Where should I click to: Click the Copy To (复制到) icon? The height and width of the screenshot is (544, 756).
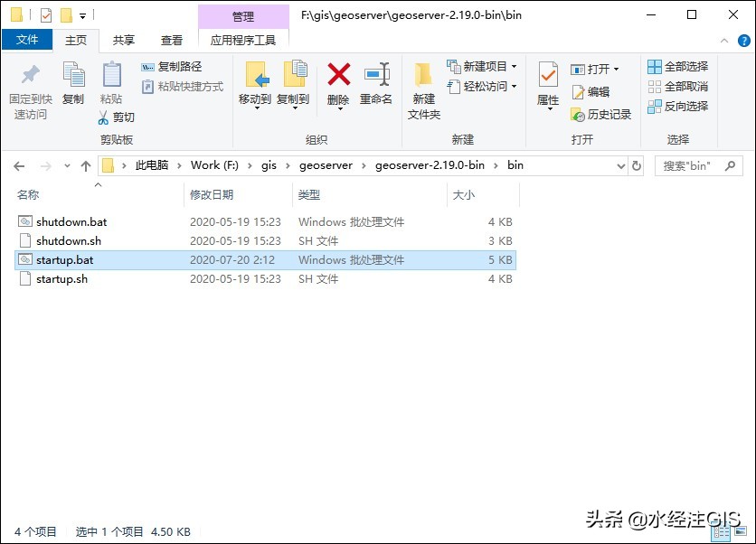point(294,74)
